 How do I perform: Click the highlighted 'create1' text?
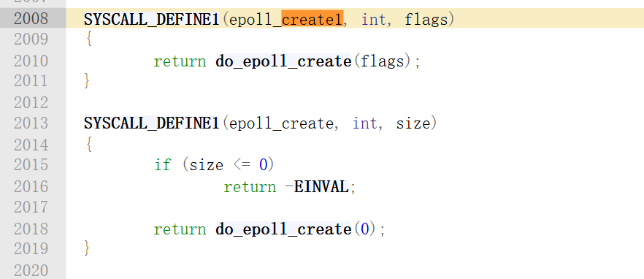click(x=313, y=19)
